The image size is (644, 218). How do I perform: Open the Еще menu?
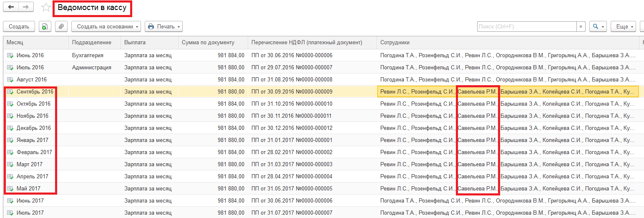point(624,26)
